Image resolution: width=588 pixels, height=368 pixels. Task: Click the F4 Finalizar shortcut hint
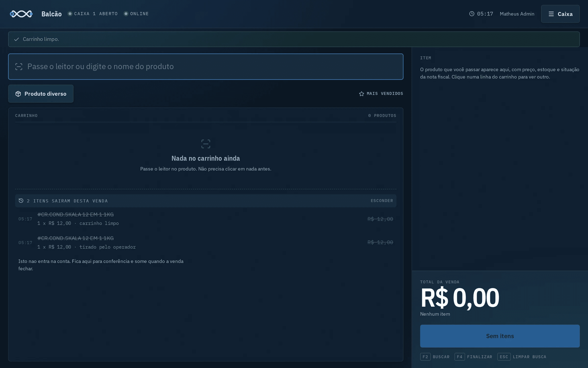tap(473, 357)
